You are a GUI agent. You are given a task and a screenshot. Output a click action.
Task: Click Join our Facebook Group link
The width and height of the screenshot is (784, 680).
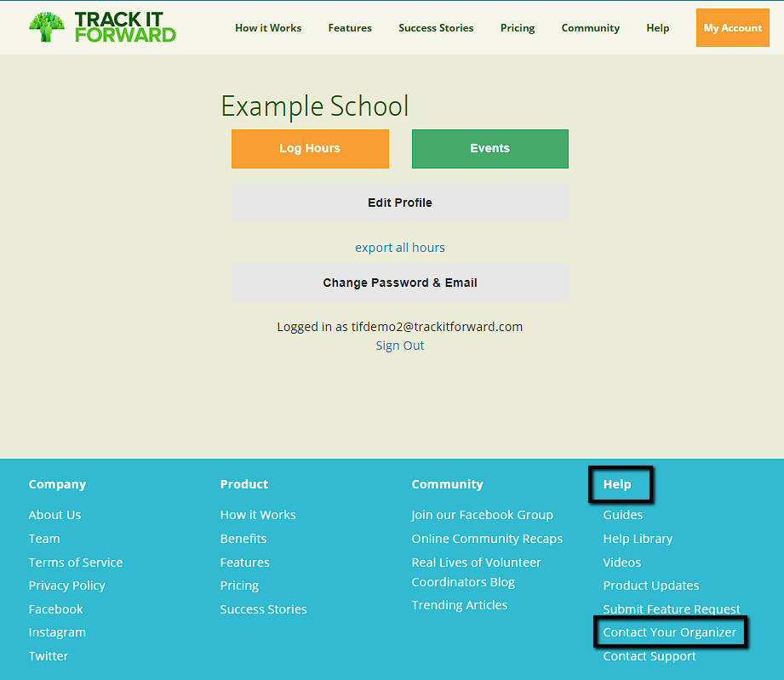point(483,515)
